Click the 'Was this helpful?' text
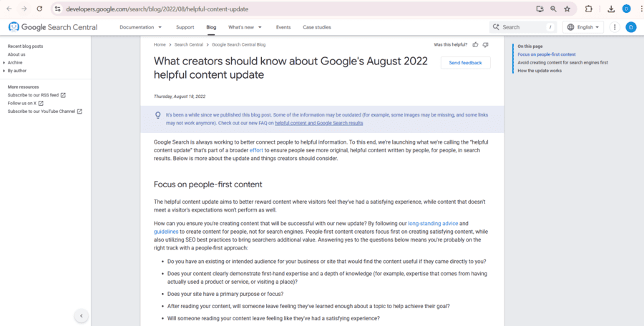This screenshot has height=326, width=644. [x=451, y=44]
